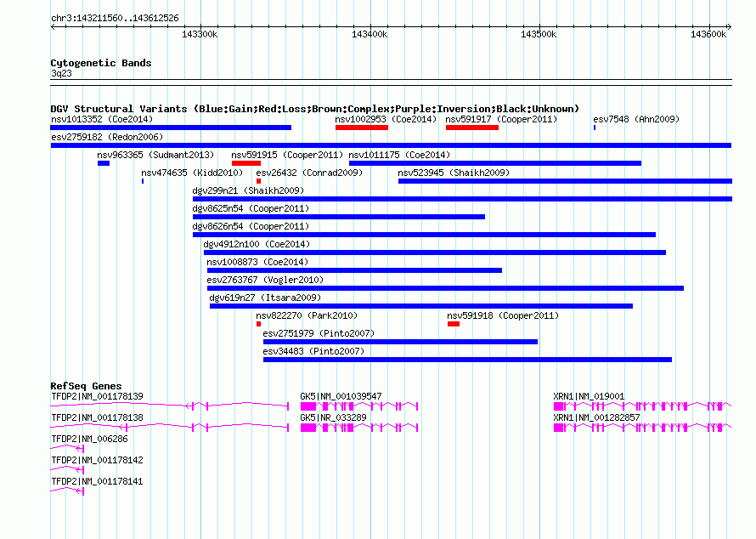Click the GK5|NM_001039547 gene model
756x539 pixels.
tap(359, 406)
